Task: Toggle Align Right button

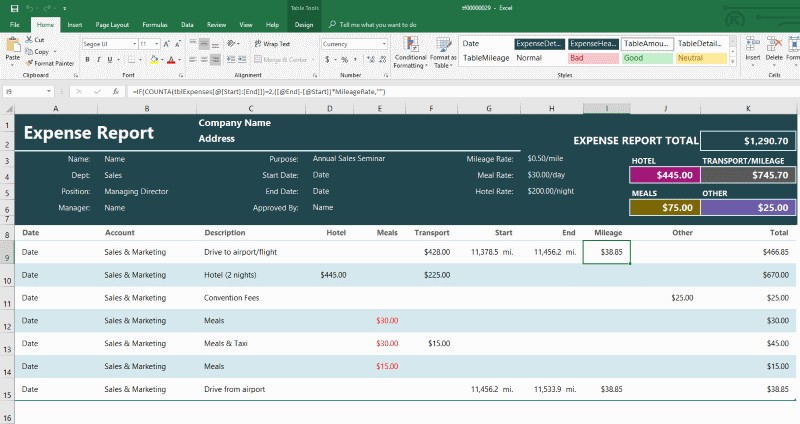Action: [x=216, y=60]
